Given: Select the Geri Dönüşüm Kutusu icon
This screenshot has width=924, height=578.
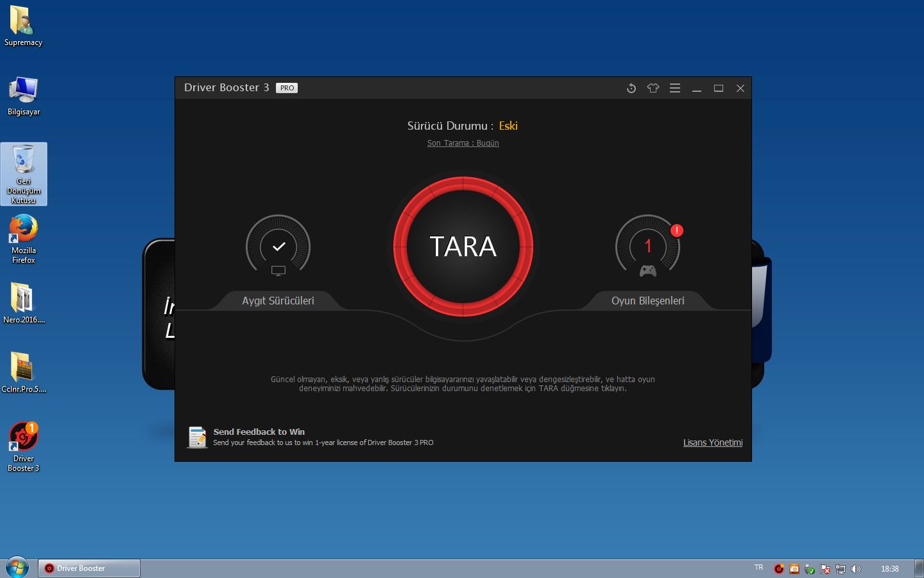Looking at the screenshot, I should (x=24, y=174).
